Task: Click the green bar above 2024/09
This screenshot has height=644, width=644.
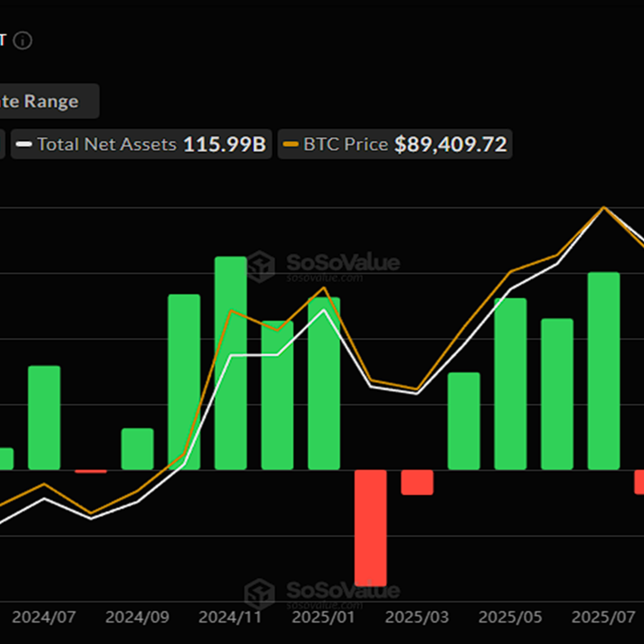Action: point(137,449)
